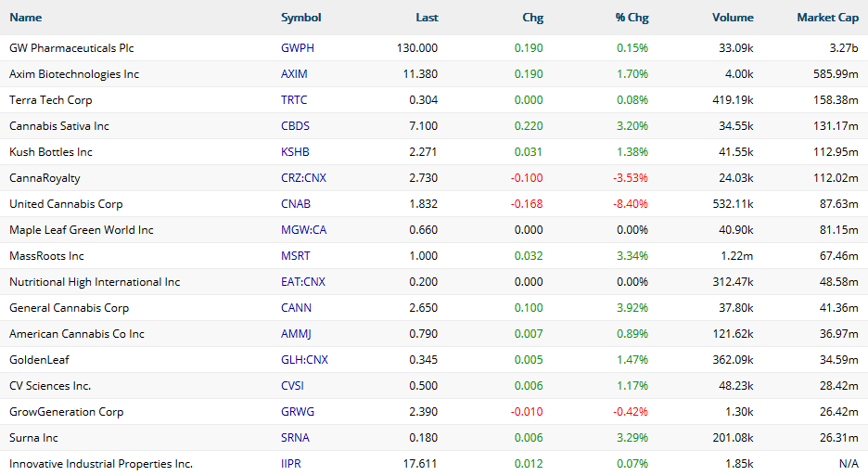Open the CVSI symbol link
Screen dimensions: 868x476
tap(292, 387)
